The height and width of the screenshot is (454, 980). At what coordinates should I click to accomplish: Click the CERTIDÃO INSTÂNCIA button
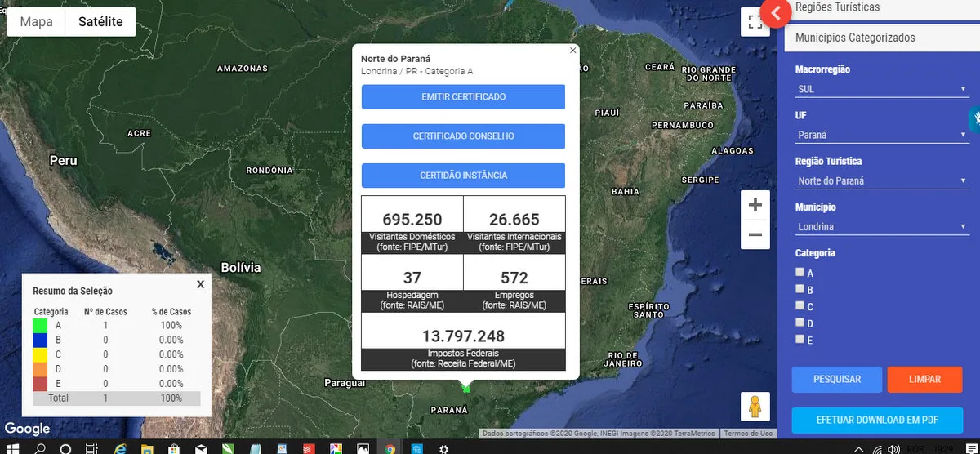point(463,176)
